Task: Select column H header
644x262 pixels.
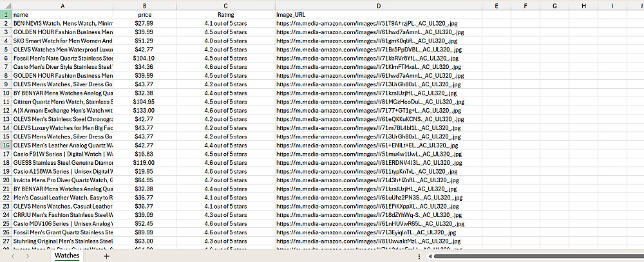Action: pyautogui.click(x=583, y=6)
